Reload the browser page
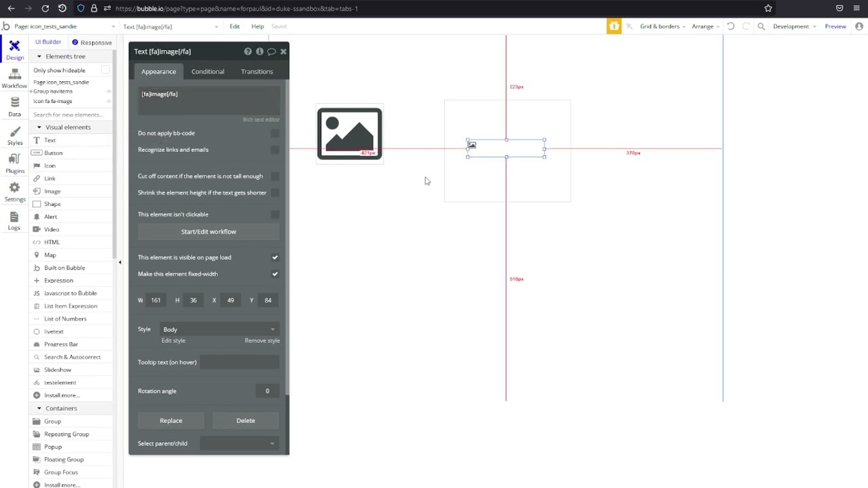This screenshot has height=488, width=868. [45, 8]
